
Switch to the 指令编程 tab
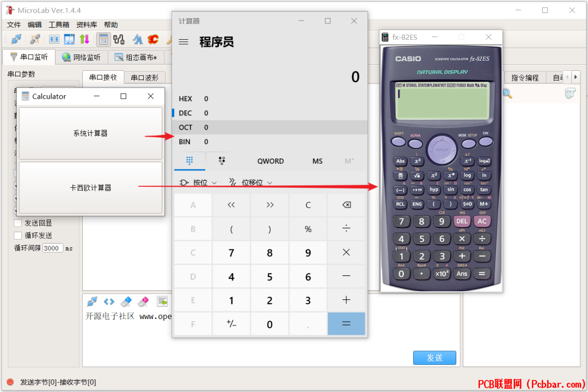pos(525,78)
